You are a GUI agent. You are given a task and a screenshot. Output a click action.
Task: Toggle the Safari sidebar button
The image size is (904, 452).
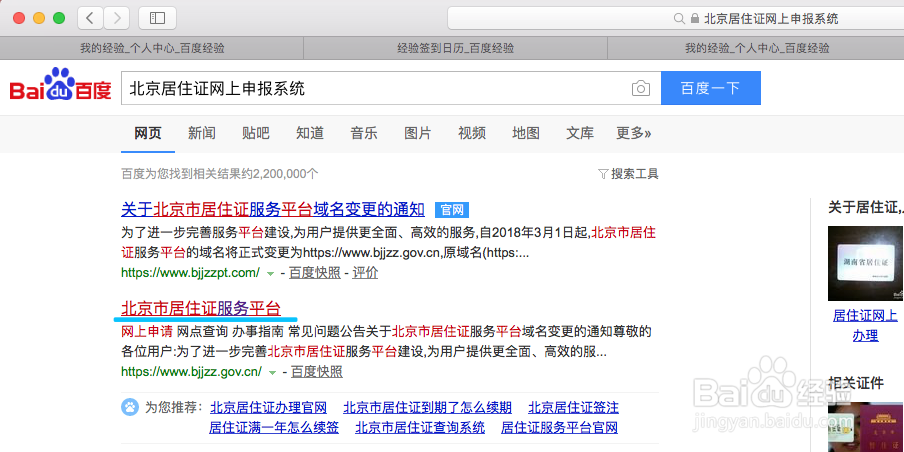point(157,18)
